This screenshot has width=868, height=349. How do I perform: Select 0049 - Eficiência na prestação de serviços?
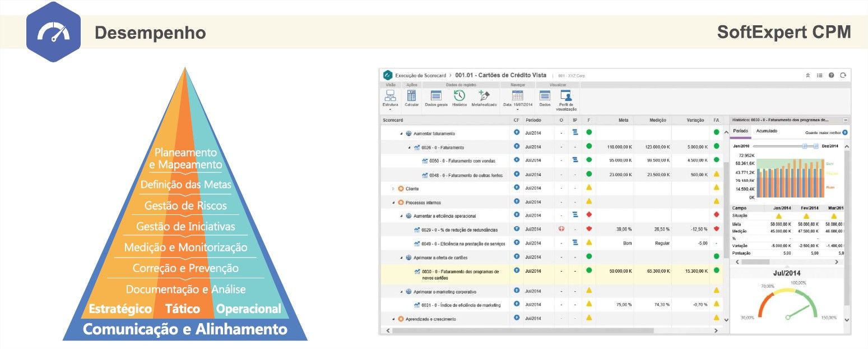coord(464,244)
